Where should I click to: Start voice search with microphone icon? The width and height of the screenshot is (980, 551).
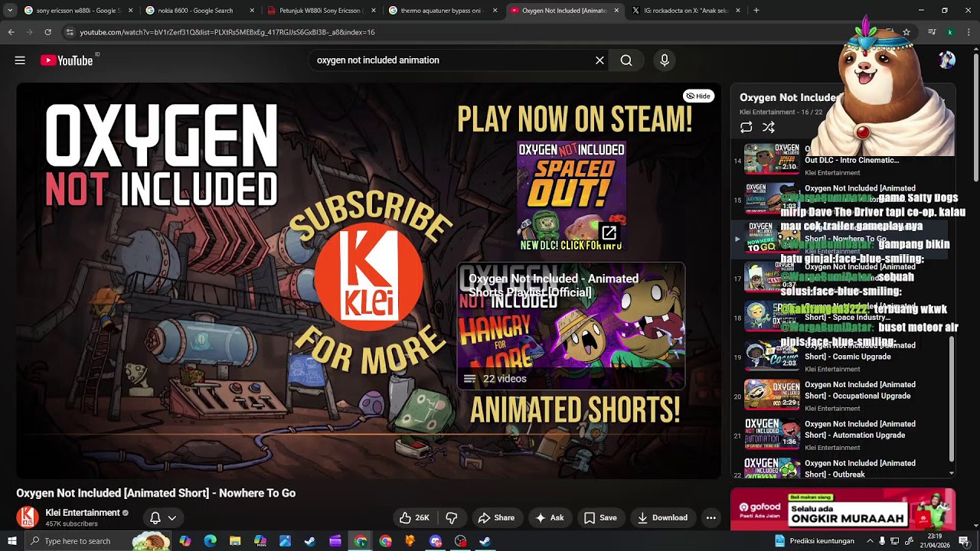click(665, 60)
